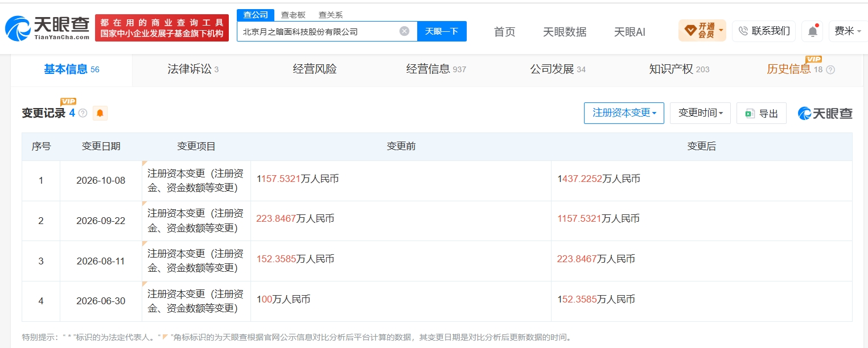Open the 费米 user account menu
868x348 pixels.
pyautogui.click(x=848, y=31)
